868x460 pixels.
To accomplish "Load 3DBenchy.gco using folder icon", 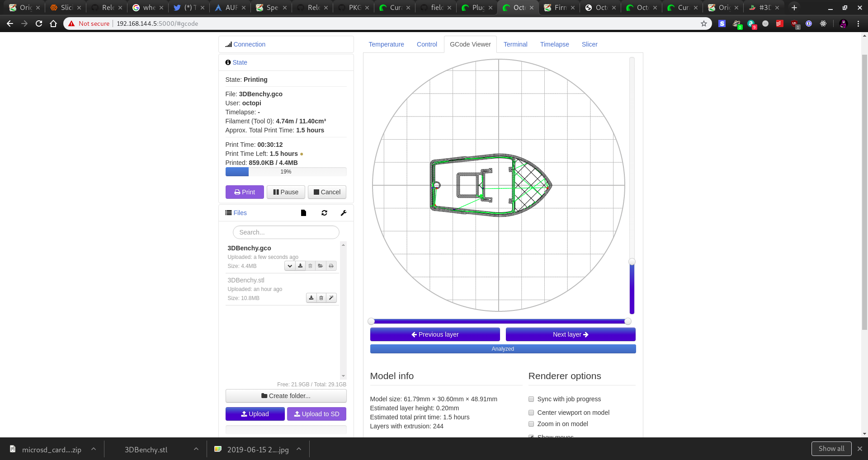I will click(x=321, y=266).
